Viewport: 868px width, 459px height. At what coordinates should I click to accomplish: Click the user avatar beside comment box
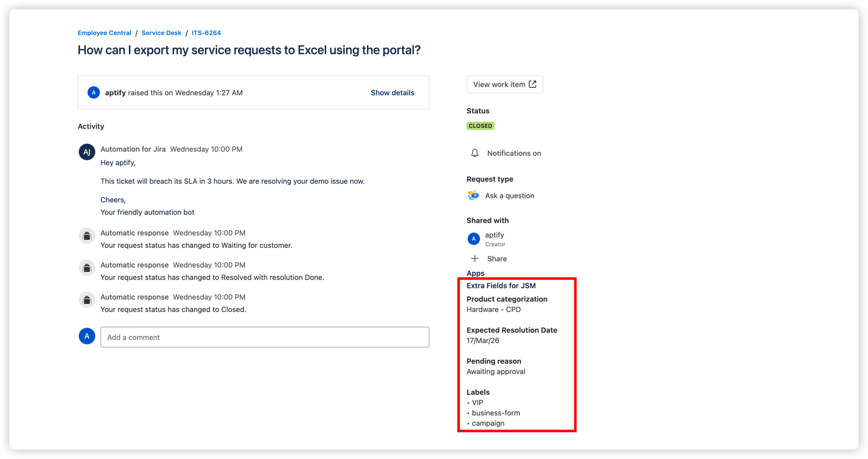click(87, 336)
